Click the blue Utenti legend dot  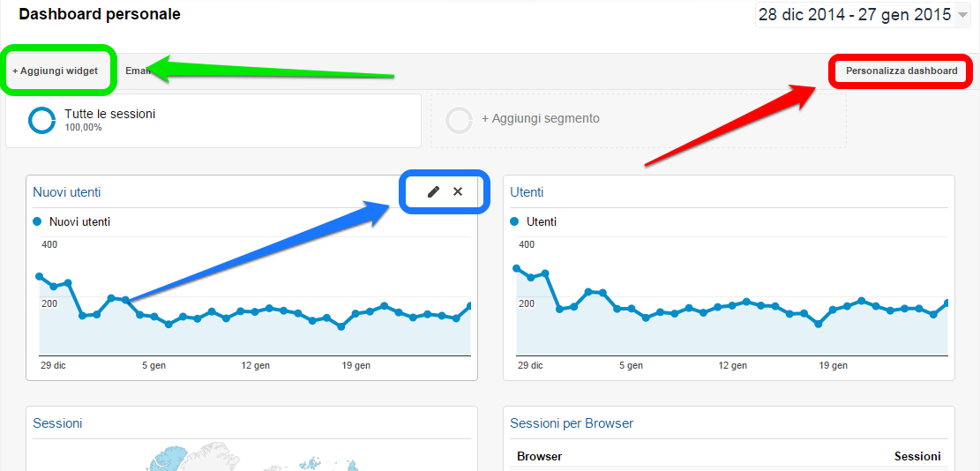coord(514,221)
